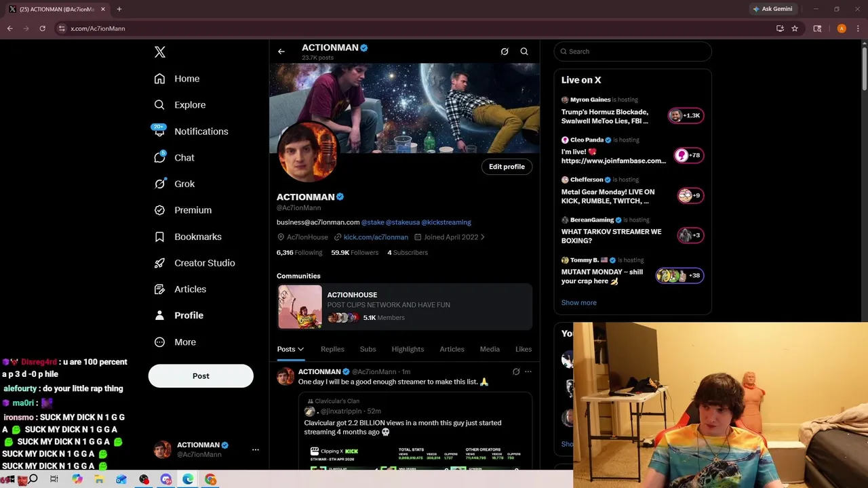
Task: View the 59.9K Followers list
Action: 355,253
